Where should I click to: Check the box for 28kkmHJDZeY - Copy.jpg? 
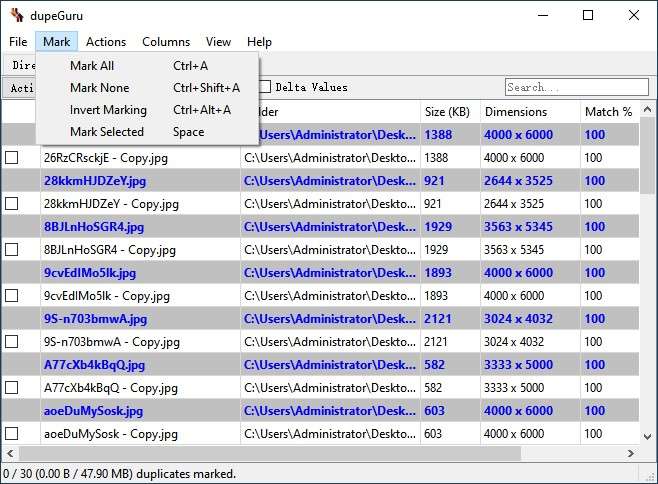(12, 204)
